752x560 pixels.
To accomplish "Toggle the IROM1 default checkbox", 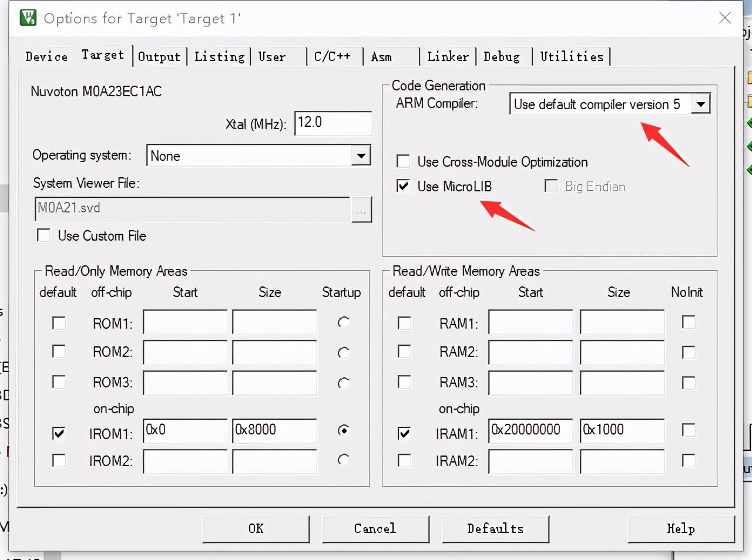I will [59, 433].
